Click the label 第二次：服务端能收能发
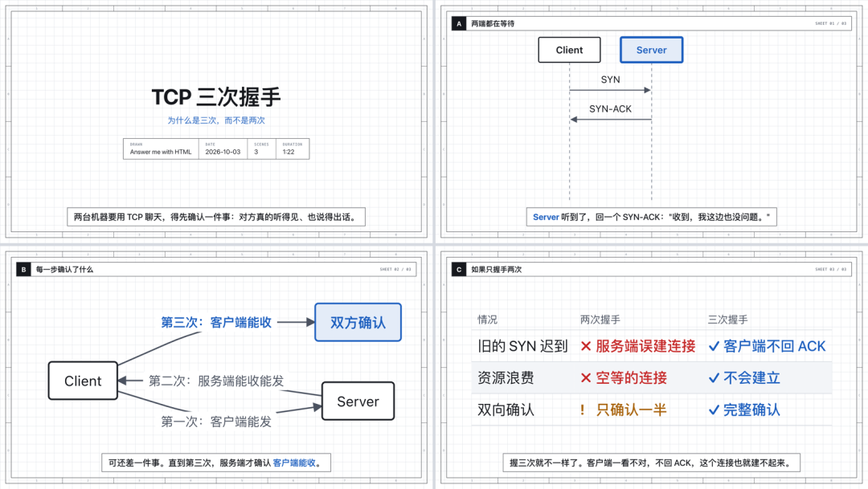Screen dimensions: 868x489 [x=216, y=381]
